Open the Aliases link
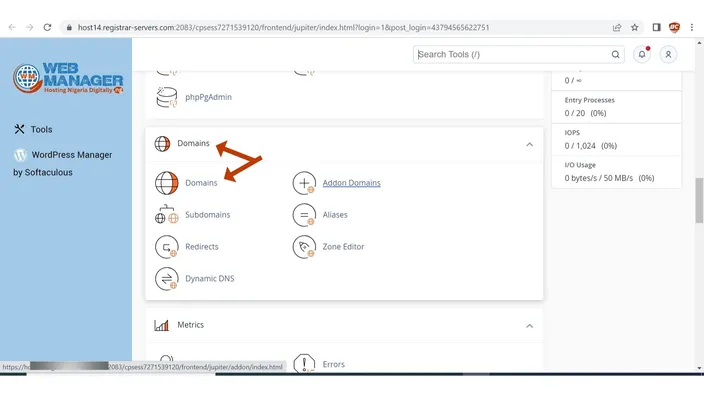Screen dimensions: 704x396 [335, 215]
